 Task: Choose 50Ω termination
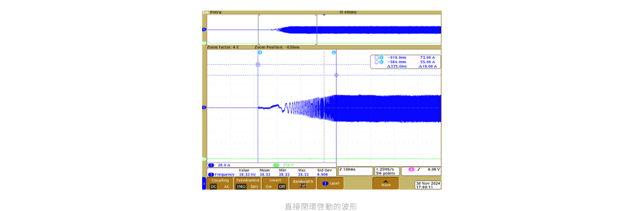point(254,186)
